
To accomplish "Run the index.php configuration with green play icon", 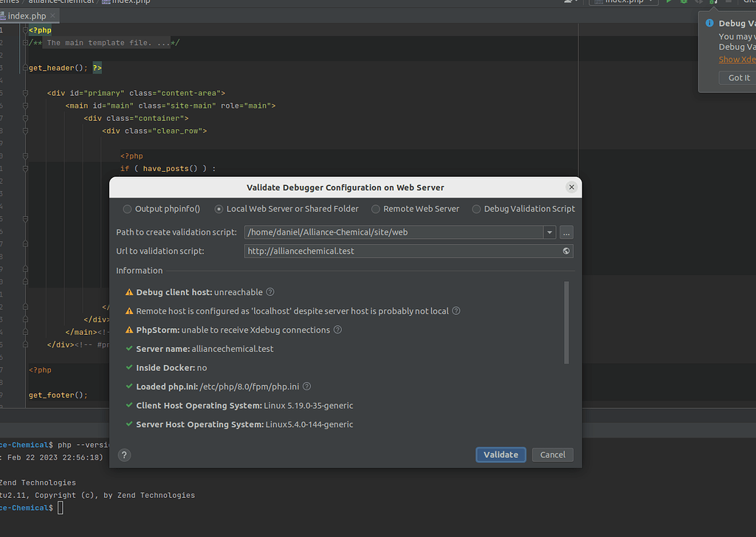I will click(x=668, y=2).
